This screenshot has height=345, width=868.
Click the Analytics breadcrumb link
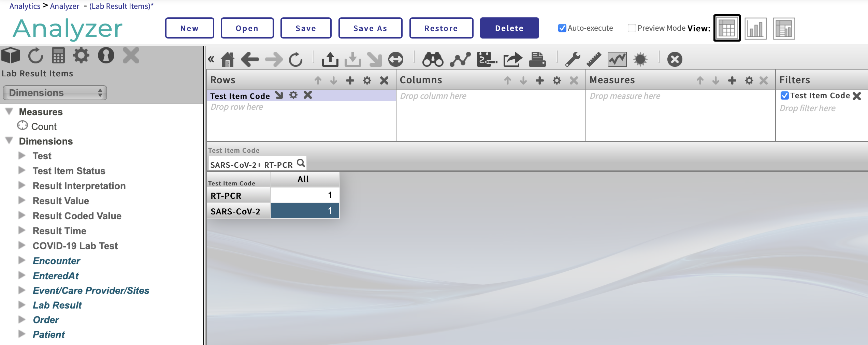coord(25,6)
